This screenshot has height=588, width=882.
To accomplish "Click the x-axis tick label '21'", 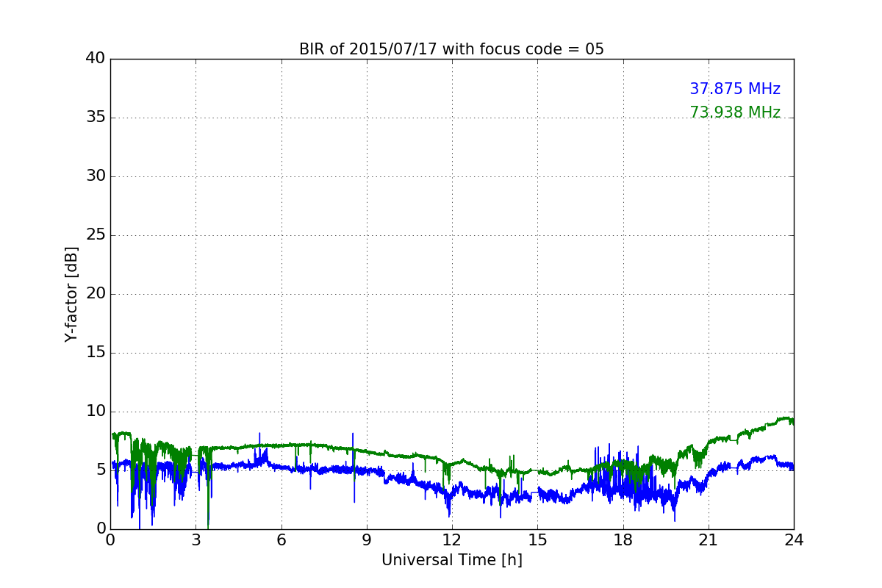I will click(709, 539).
